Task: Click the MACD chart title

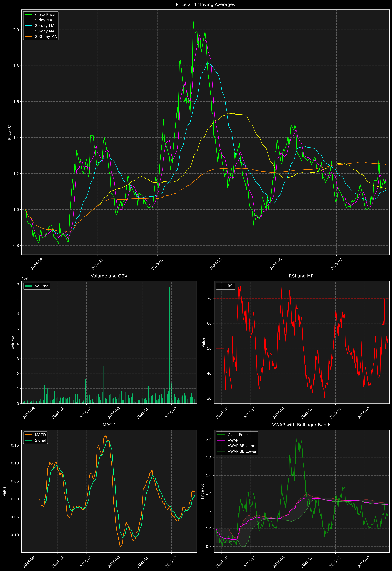Action: 109,425
